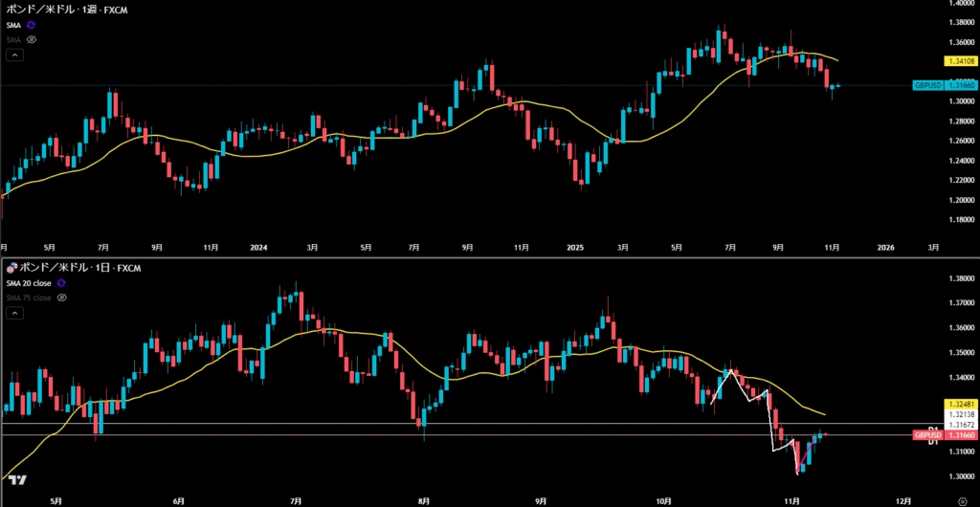980x507 pixels.
Task: Click the weekly chart symbol title
Action: coord(67,8)
